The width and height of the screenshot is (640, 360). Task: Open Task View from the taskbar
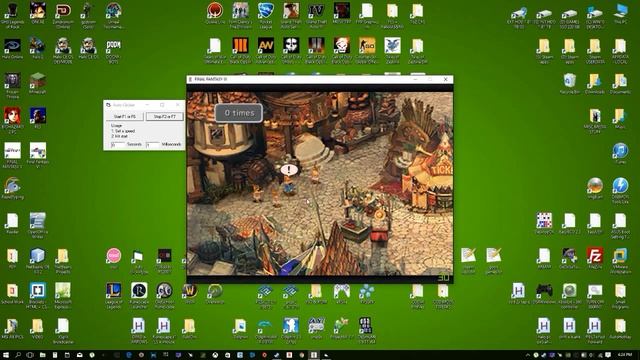point(30,355)
